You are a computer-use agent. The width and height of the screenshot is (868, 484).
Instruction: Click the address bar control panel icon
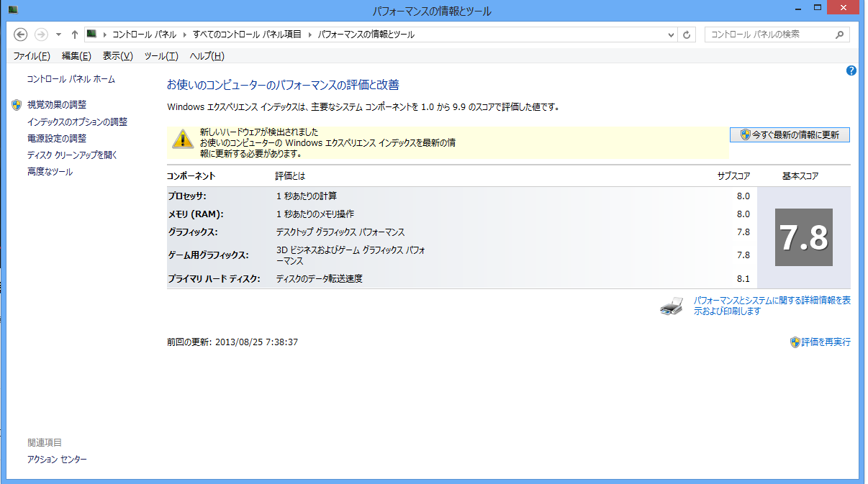pyautogui.click(x=91, y=34)
